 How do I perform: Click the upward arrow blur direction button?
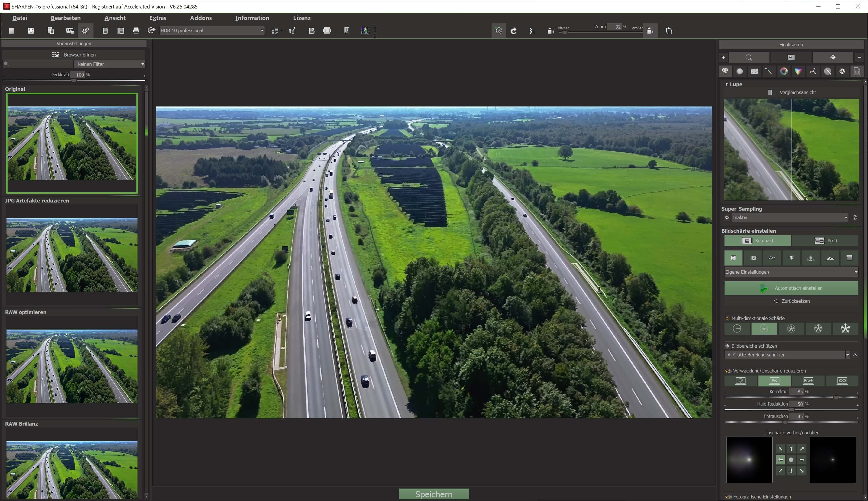(x=791, y=449)
